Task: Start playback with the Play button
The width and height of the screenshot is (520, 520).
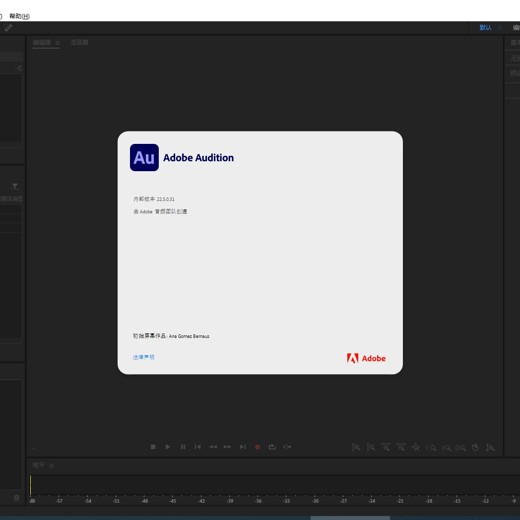Action: point(168,447)
